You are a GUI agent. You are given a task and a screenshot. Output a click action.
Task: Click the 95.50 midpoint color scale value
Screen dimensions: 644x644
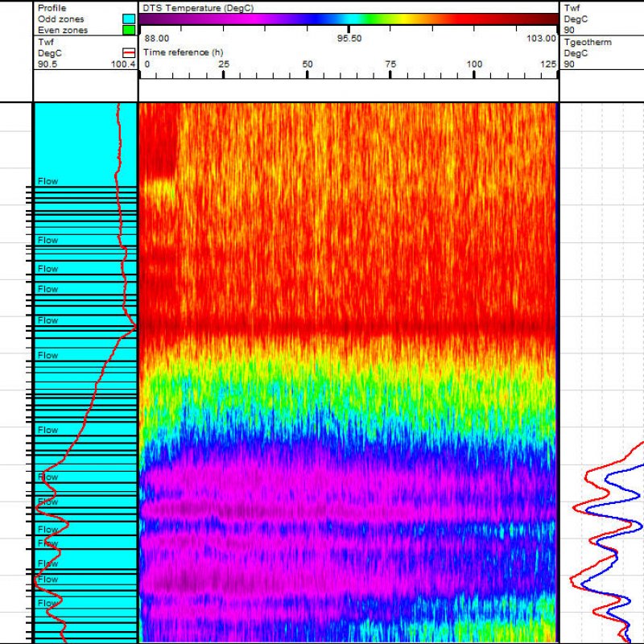pos(349,39)
